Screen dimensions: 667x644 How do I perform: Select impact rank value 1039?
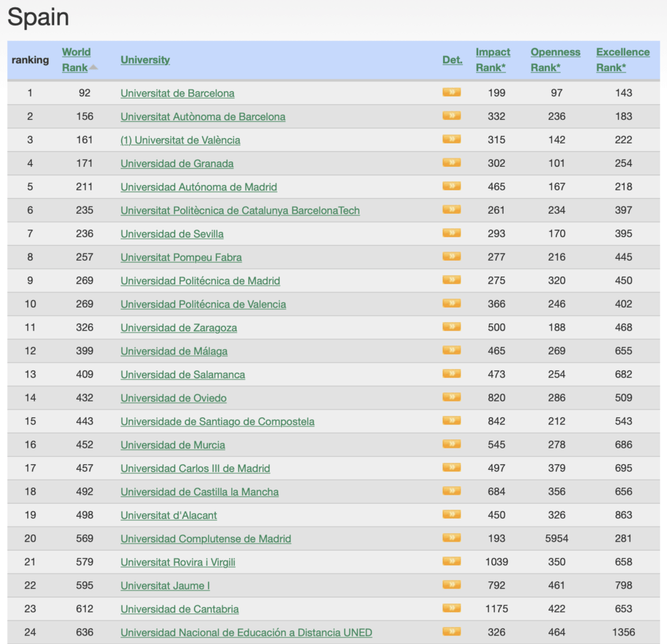(496, 561)
